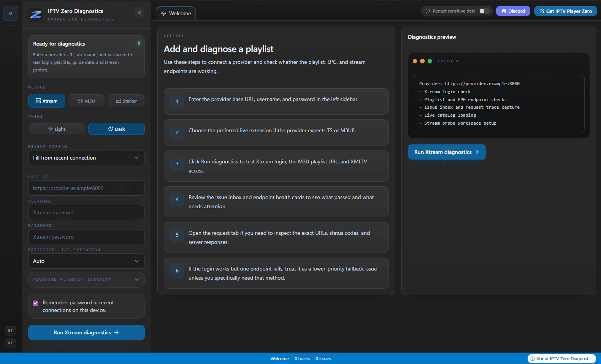This screenshot has width=601, height=364.
Task: Click the 'Enter the provider base URL' step text
Action: tap(274, 99)
